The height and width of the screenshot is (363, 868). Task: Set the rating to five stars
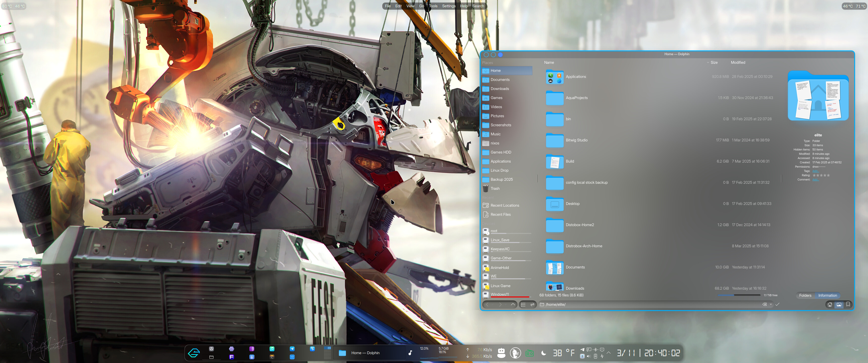pyautogui.click(x=829, y=175)
